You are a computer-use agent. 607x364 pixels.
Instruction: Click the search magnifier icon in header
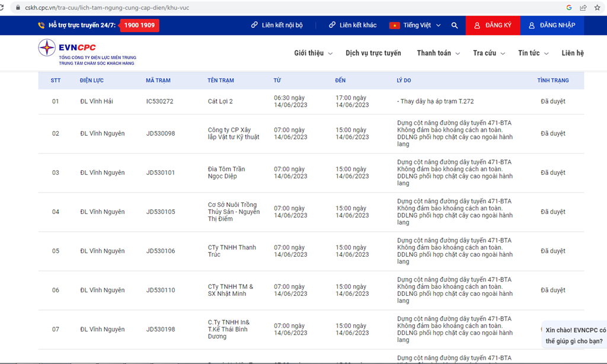(x=455, y=25)
